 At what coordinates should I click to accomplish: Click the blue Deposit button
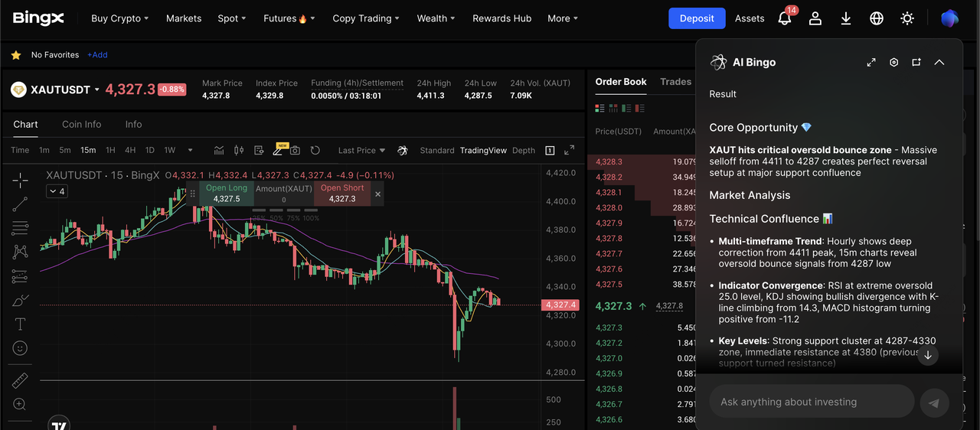tap(697, 18)
